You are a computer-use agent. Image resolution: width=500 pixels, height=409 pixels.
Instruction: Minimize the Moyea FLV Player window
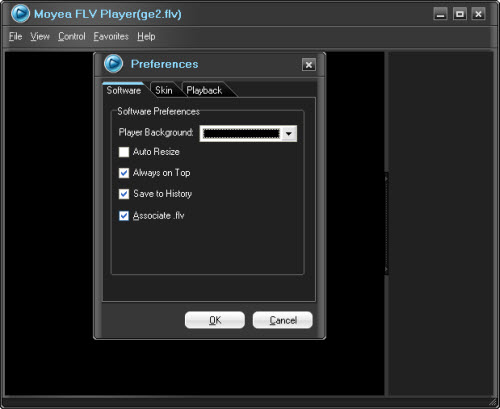tap(440, 14)
